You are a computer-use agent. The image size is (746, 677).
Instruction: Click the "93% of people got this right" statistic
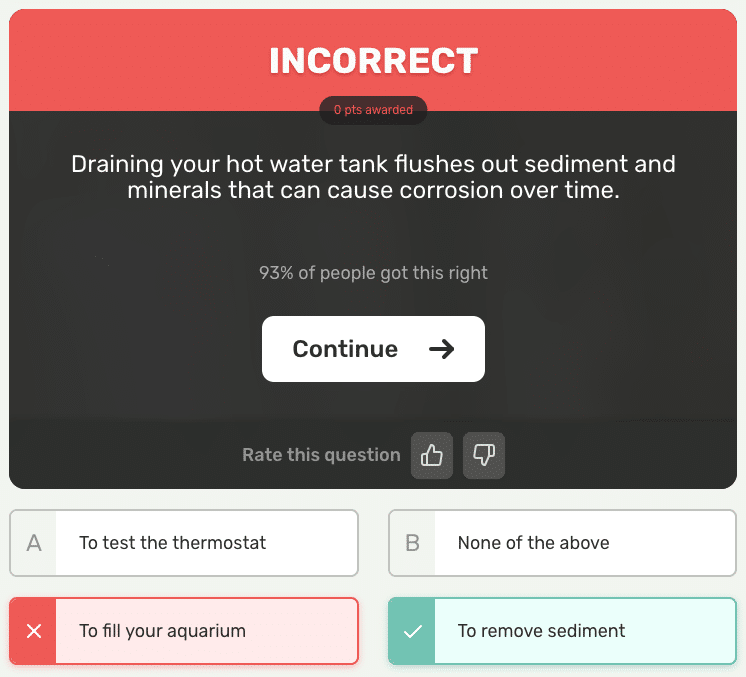(373, 272)
